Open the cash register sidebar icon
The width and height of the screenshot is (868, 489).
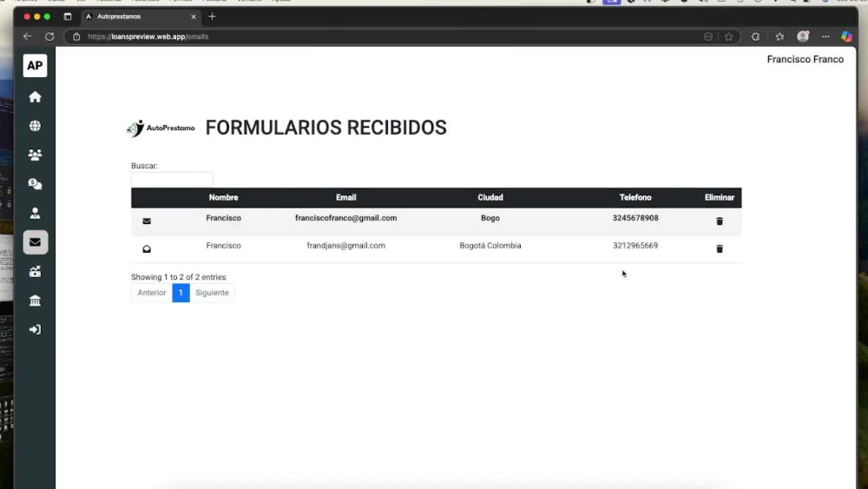pyautogui.click(x=35, y=271)
